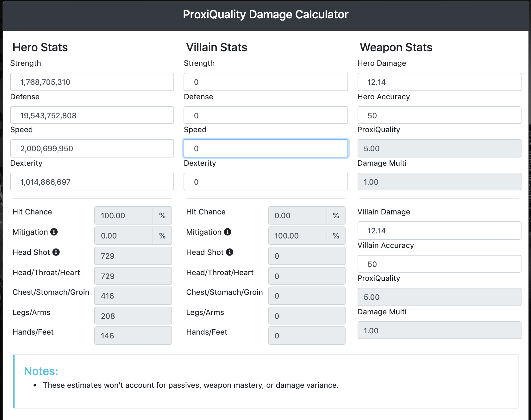Click the Villain Strength input field
531x420 pixels.
(x=265, y=82)
